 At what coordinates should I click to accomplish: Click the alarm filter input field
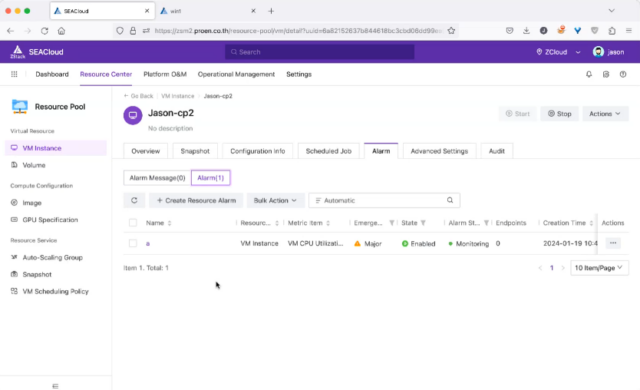point(384,200)
